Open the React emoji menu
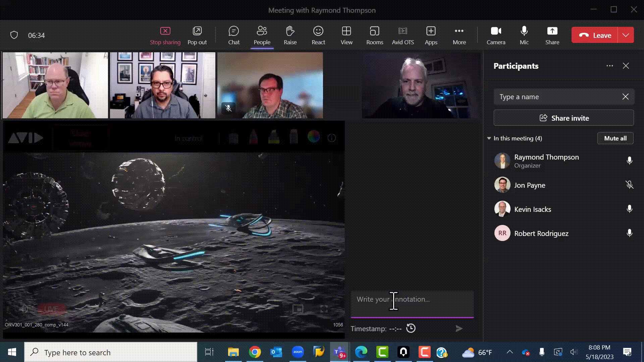 (x=318, y=36)
